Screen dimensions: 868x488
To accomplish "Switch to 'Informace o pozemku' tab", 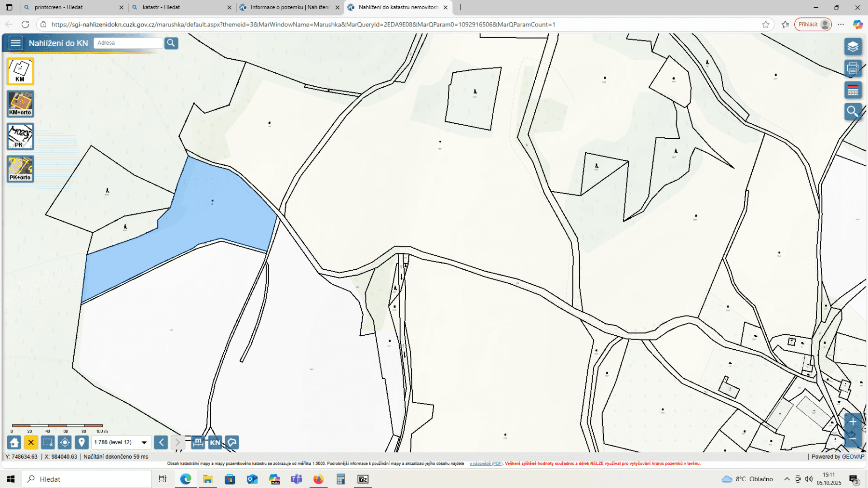I will click(x=289, y=7).
